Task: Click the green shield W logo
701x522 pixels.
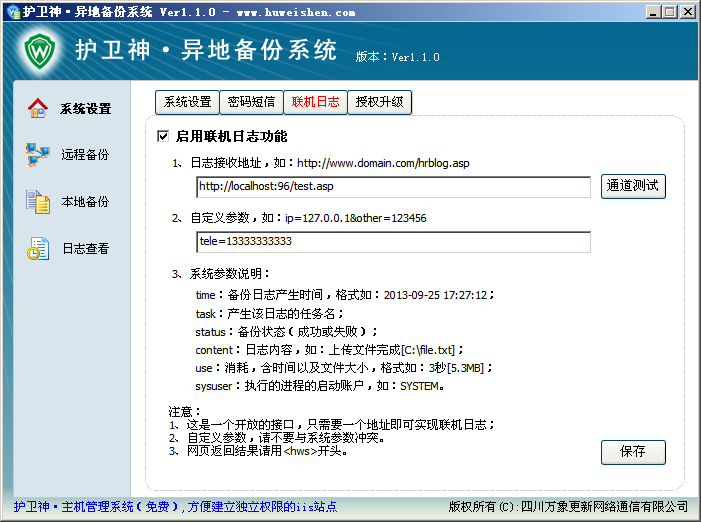Action: tap(40, 51)
